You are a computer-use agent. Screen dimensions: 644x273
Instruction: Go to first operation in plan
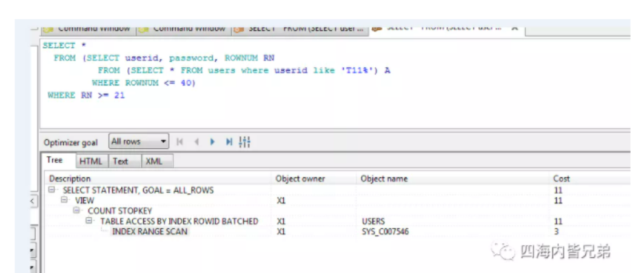click(179, 142)
